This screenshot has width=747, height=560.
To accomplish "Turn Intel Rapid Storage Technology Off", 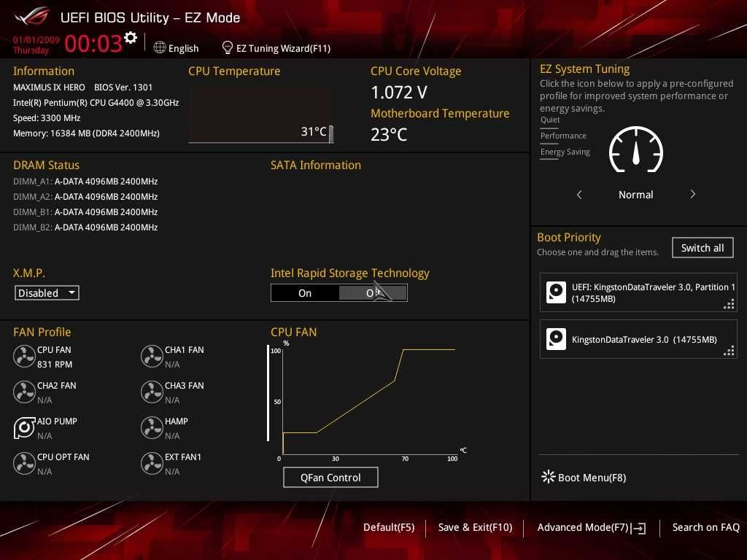I will (x=373, y=293).
